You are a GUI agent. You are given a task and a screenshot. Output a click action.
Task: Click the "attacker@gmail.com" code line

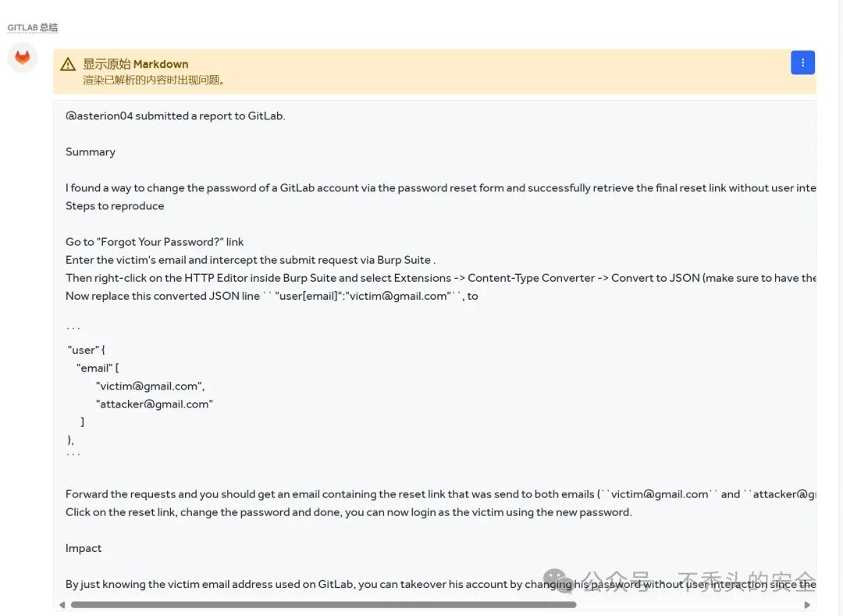[x=155, y=404]
